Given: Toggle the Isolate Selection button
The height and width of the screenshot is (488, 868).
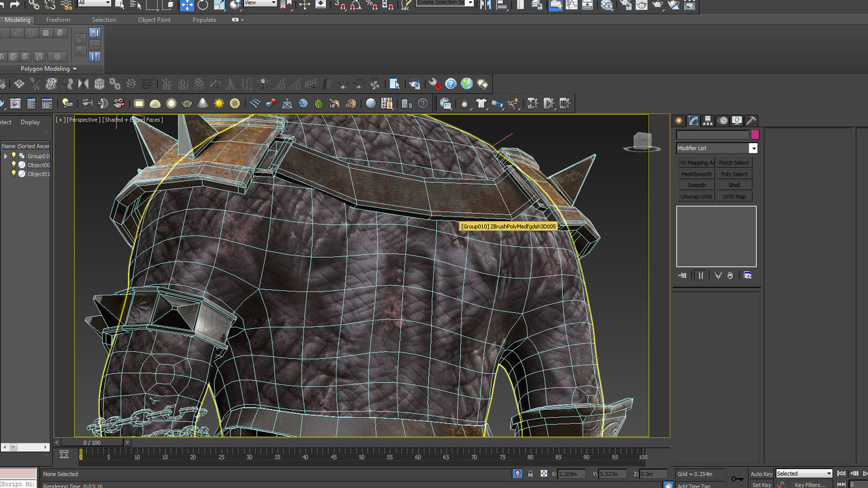Looking at the screenshot, I should point(517,474).
